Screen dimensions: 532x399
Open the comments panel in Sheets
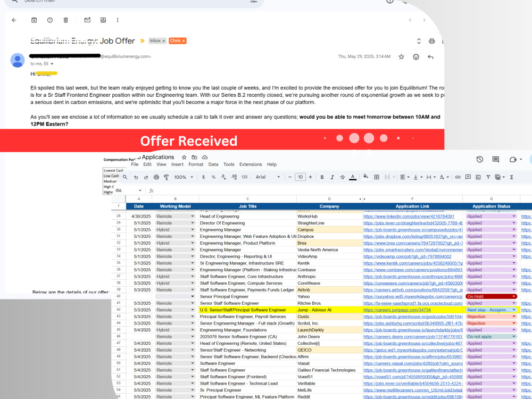coord(496,160)
